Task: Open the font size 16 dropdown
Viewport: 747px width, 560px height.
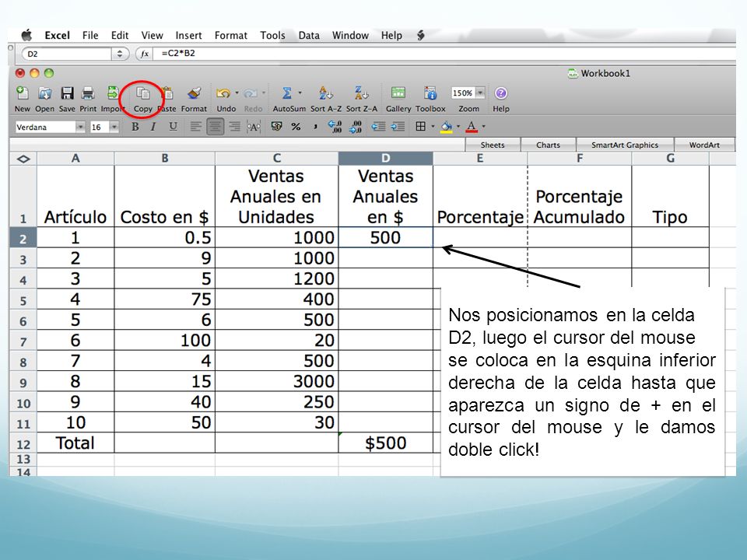Action: [114, 127]
